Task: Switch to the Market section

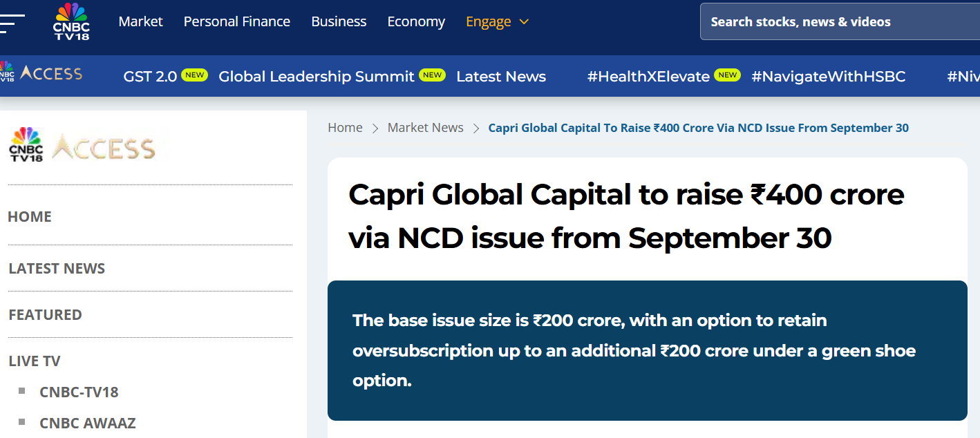Action: [140, 21]
